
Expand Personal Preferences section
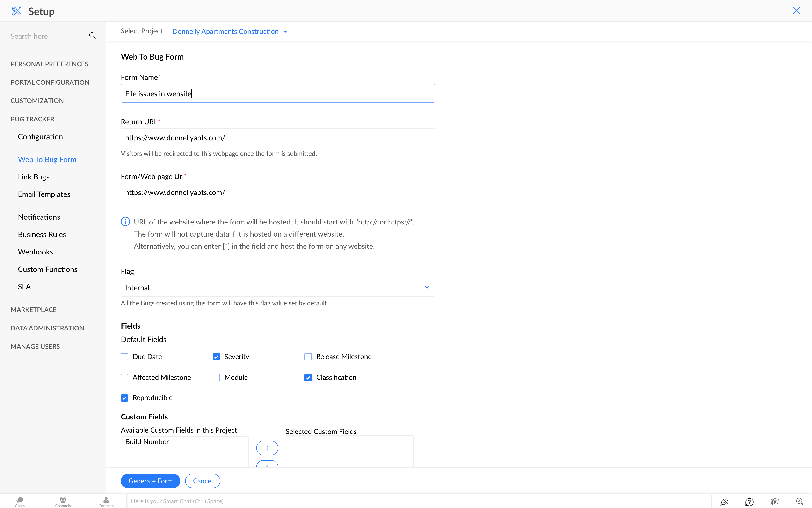click(x=49, y=64)
